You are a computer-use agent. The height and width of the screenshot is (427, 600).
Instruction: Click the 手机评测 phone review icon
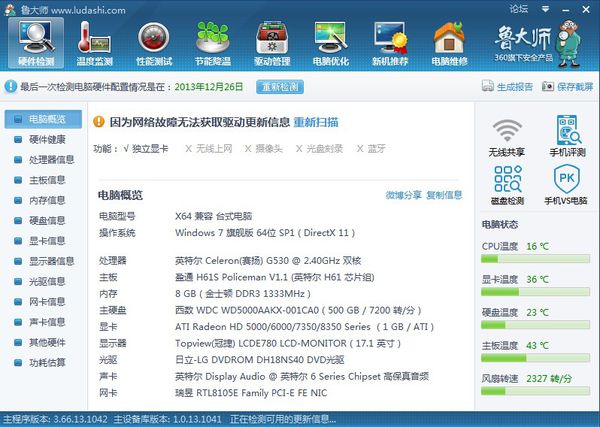(x=568, y=138)
